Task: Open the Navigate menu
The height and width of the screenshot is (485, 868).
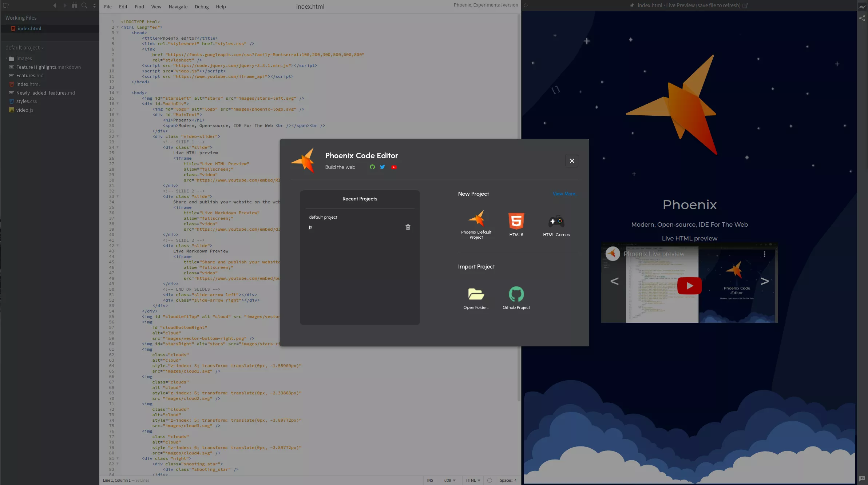Action: point(178,7)
